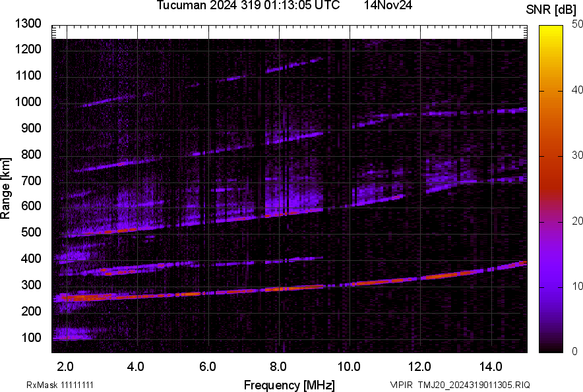Click the 900 range tick label
Screen dimensions: 583x392
click(x=31, y=128)
